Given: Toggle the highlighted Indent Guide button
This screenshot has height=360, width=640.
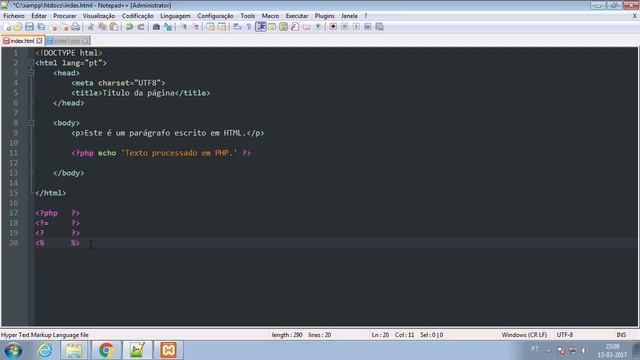Looking at the screenshot, I should point(261,27).
